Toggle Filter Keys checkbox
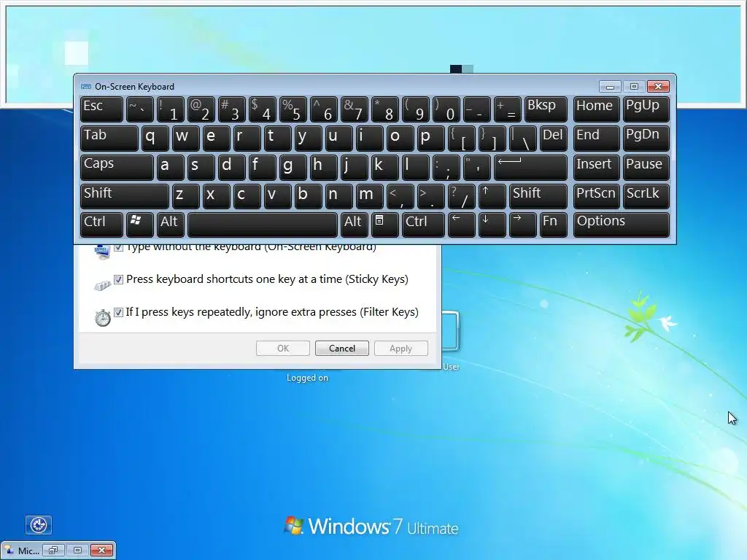The image size is (747, 560). [x=119, y=312]
